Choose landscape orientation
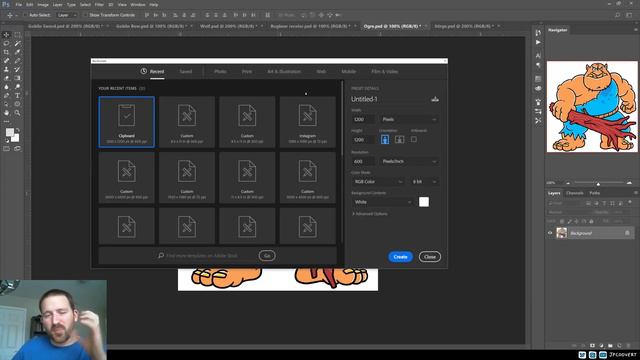This screenshot has height=360, width=640. (x=399, y=139)
